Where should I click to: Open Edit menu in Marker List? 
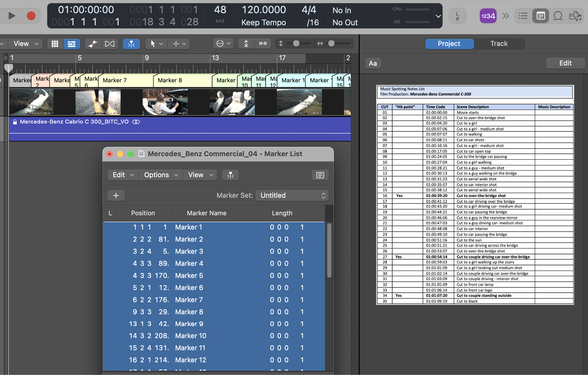123,175
